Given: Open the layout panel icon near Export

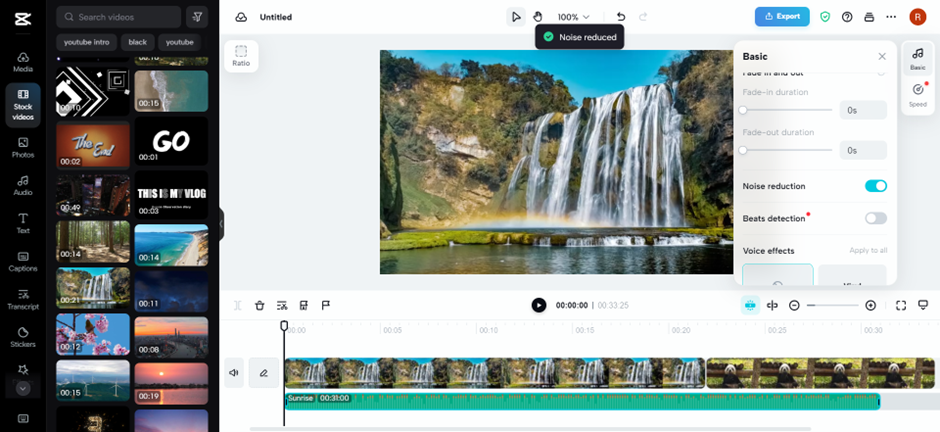Looking at the screenshot, I should tap(869, 17).
